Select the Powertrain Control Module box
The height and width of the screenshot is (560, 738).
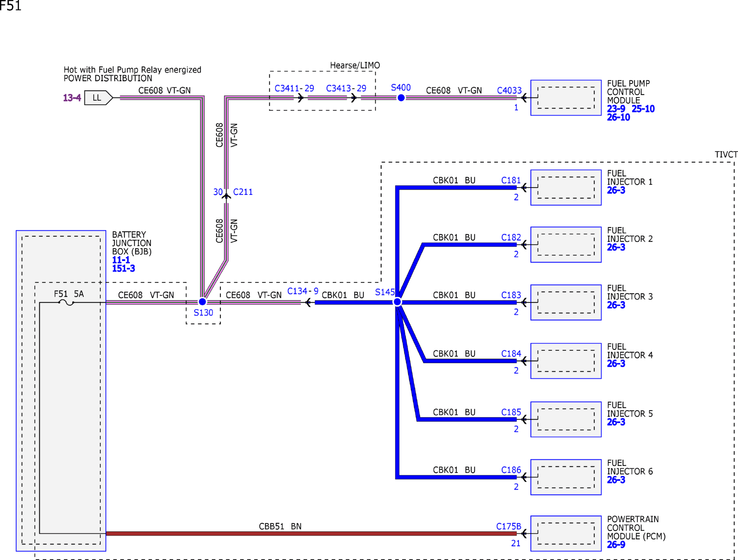(566, 533)
